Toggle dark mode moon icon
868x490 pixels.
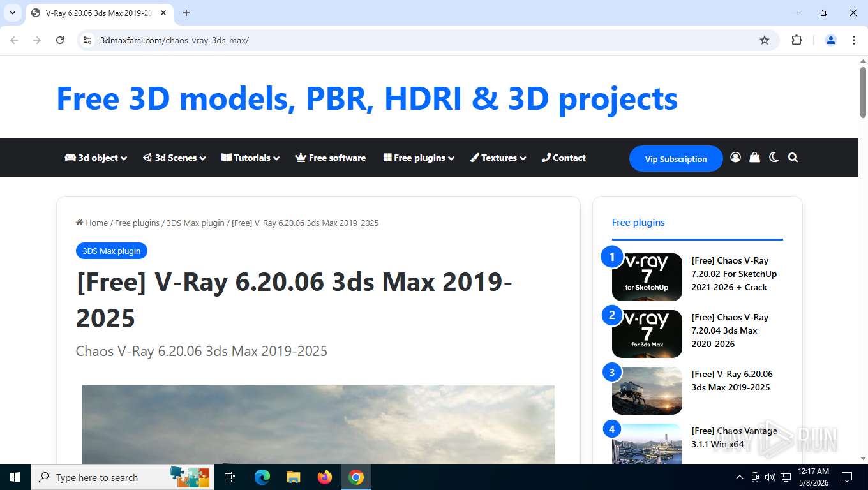click(774, 158)
